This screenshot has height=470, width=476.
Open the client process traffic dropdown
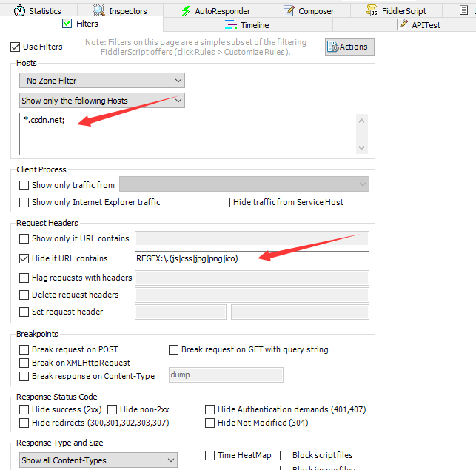tap(244, 184)
